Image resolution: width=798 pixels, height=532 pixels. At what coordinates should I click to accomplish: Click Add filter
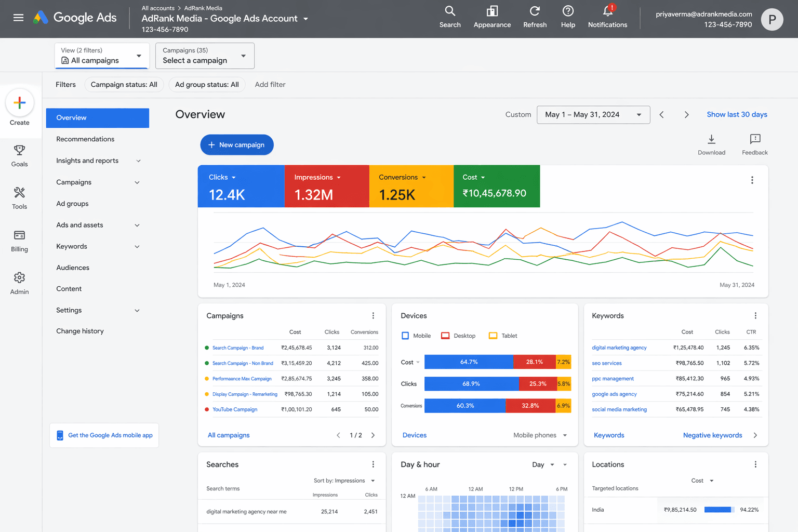pos(270,85)
